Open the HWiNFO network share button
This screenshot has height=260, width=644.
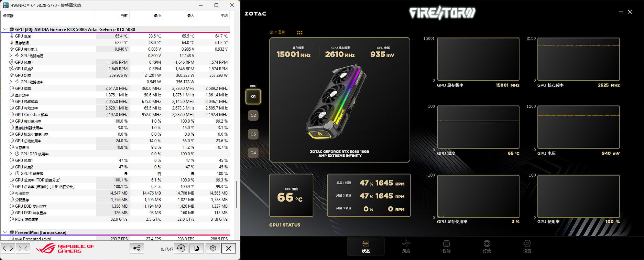[x=137, y=248]
